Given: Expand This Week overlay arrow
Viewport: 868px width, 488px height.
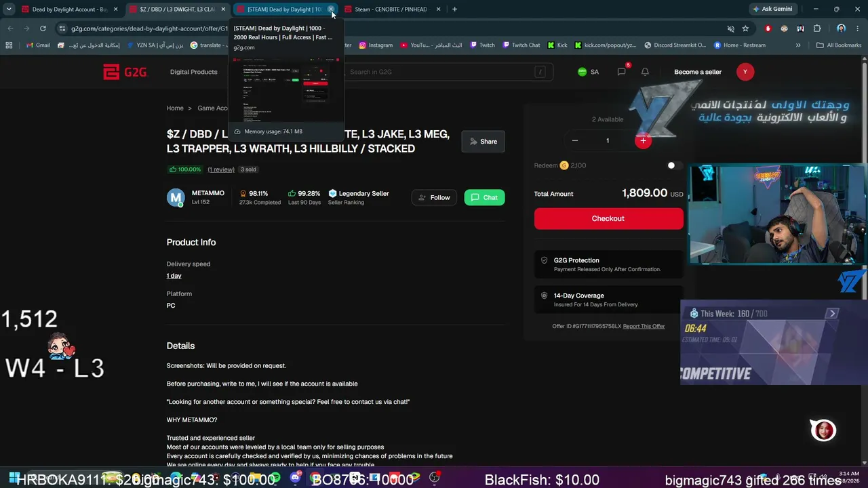Looking at the screenshot, I should click(x=833, y=313).
